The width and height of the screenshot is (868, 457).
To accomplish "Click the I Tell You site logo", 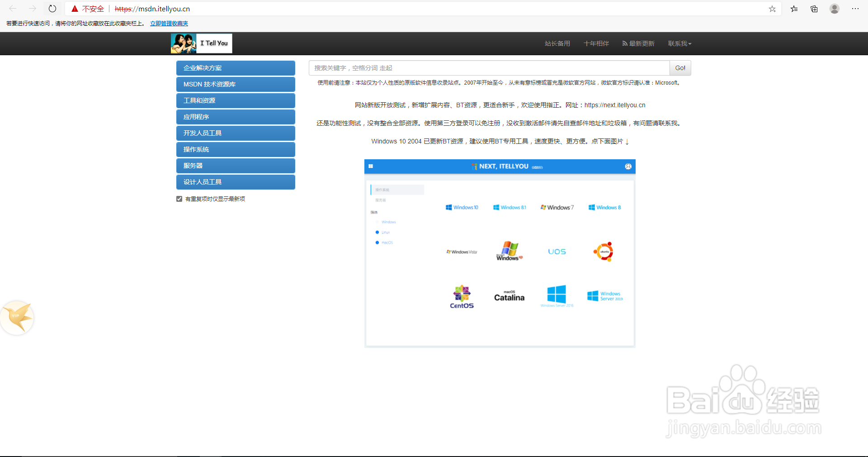I will [202, 43].
